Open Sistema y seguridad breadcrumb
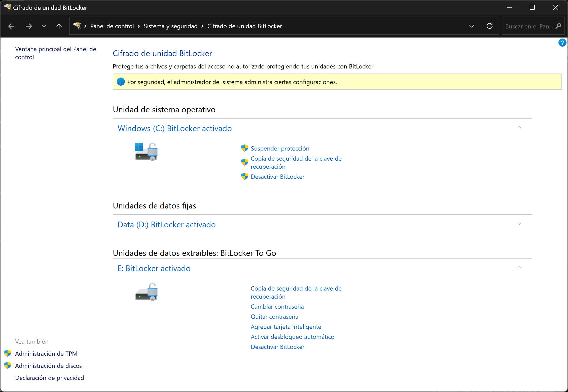The image size is (568, 392). [170, 26]
